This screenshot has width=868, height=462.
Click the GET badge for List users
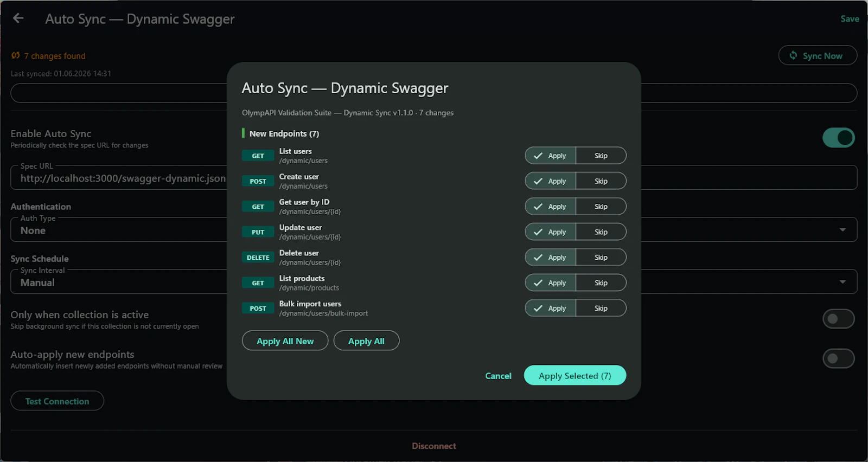coord(258,156)
